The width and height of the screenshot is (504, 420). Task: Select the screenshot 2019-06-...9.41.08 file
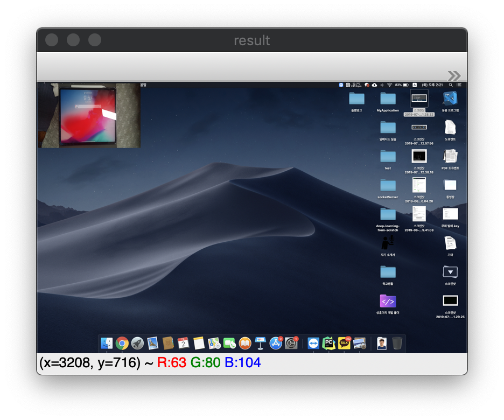pos(419,219)
